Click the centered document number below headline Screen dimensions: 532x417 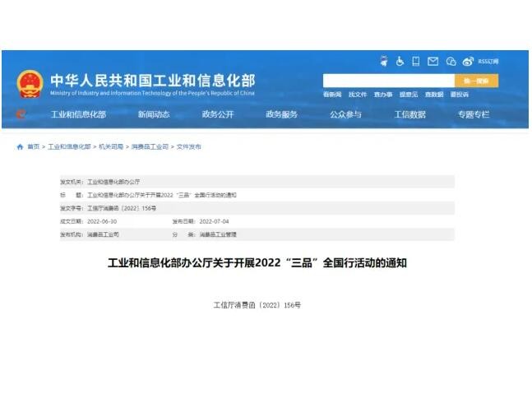pyautogui.click(x=257, y=305)
